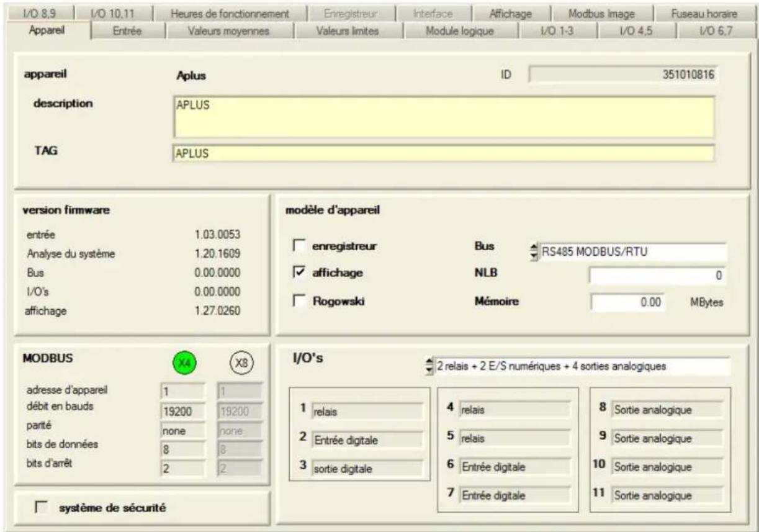Screen dimensions: 759x532
Task: Click the Mémoire value field
Action: (x=627, y=302)
